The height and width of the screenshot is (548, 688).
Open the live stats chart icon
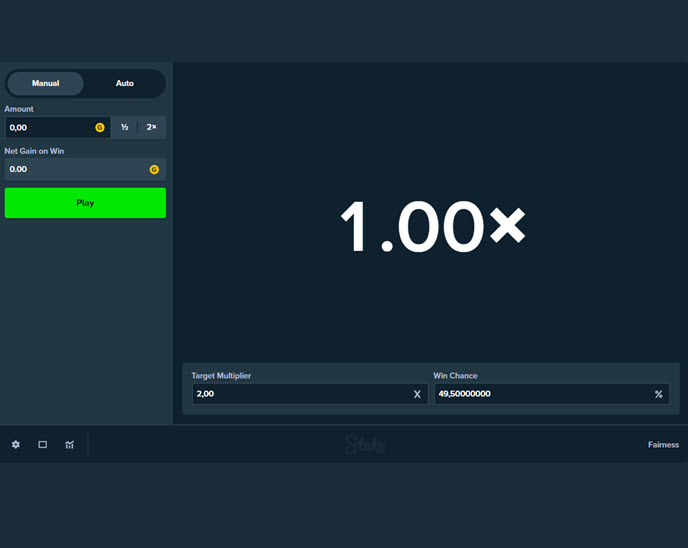[x=70, y=444]
